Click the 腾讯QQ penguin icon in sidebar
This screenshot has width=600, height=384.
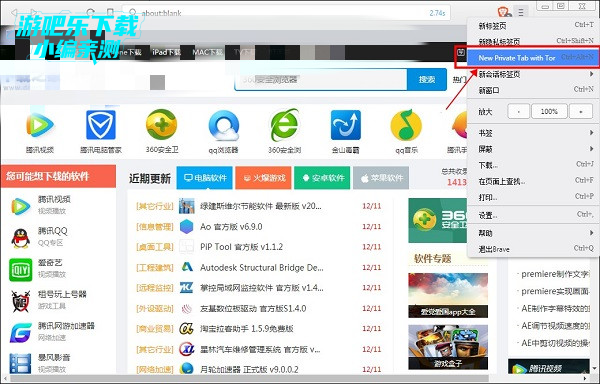point(21,238)
